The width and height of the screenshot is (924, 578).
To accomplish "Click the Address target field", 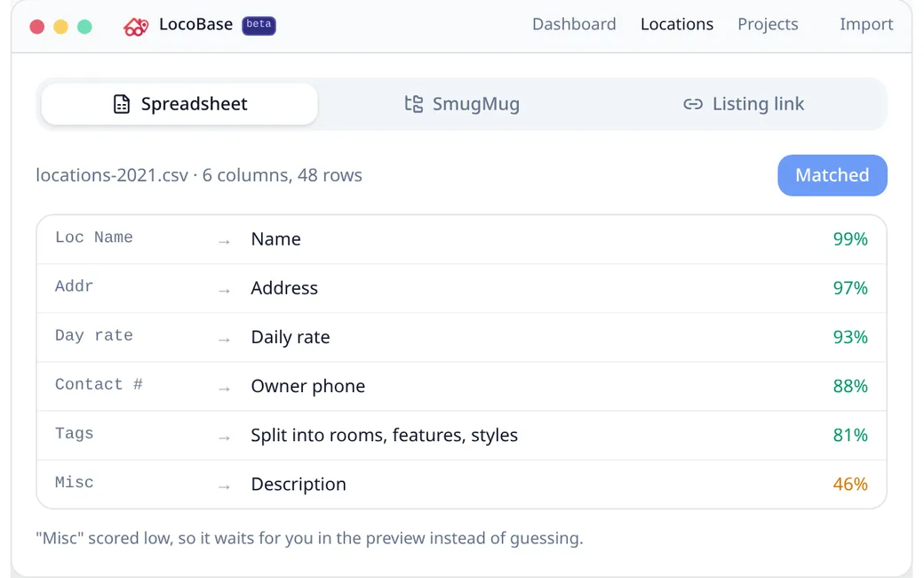I will click(284, 288).
